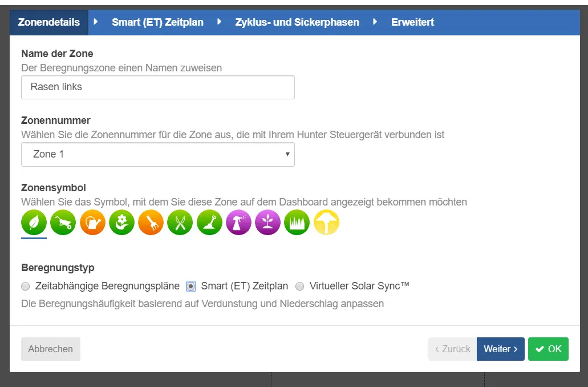Select the flower zone symbol
Image resolution: width=588 pixels, height=387 pixels.
121,223
